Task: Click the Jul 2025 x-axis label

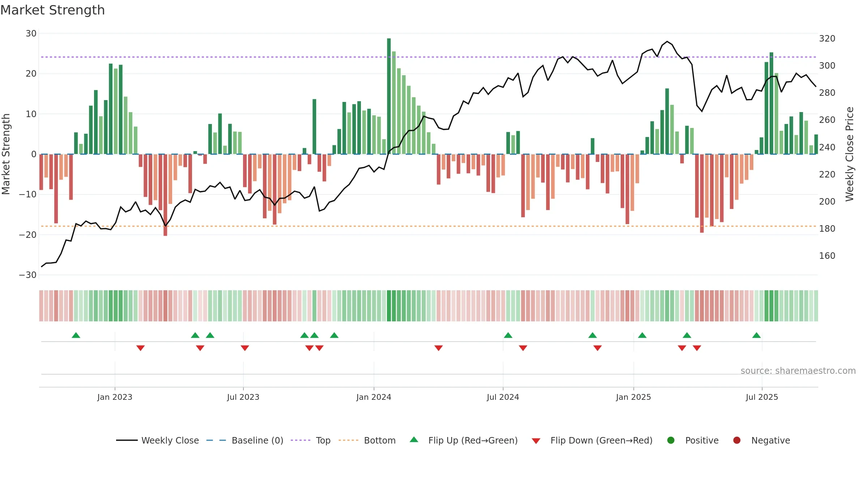Action: click(x=762, y=397)
